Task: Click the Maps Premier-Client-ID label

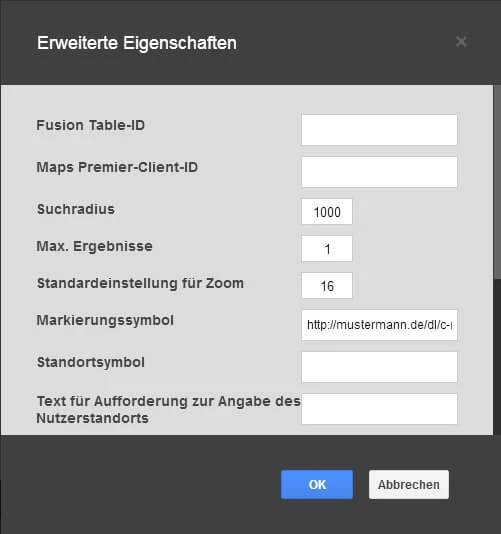Action: pos(117,167)
